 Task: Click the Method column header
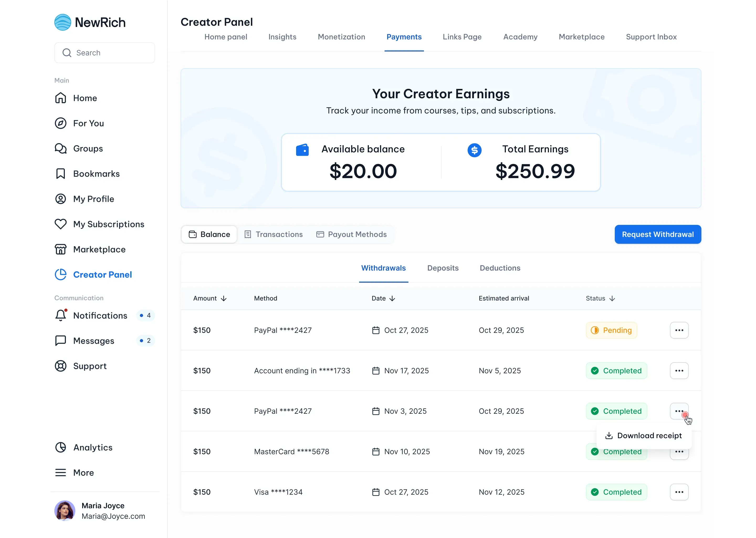coord(265,298)
